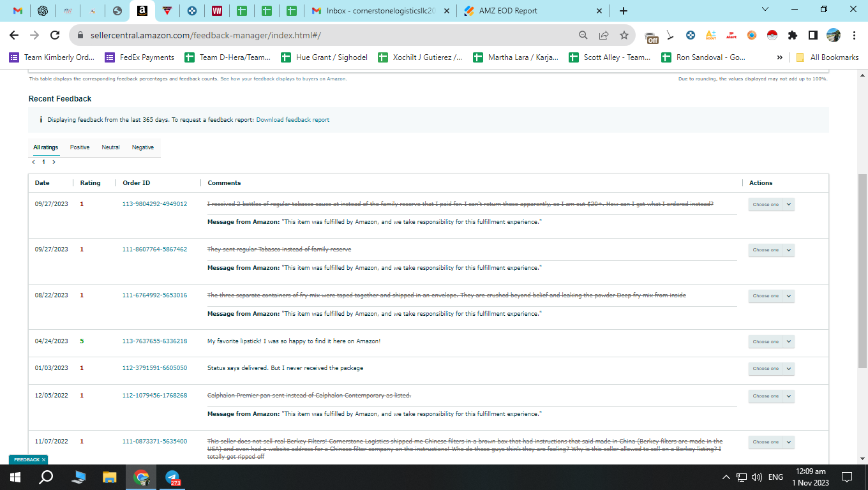Open the volume control in system tray
The height and width of the screenshot is (490, 868).
point(757,477)
